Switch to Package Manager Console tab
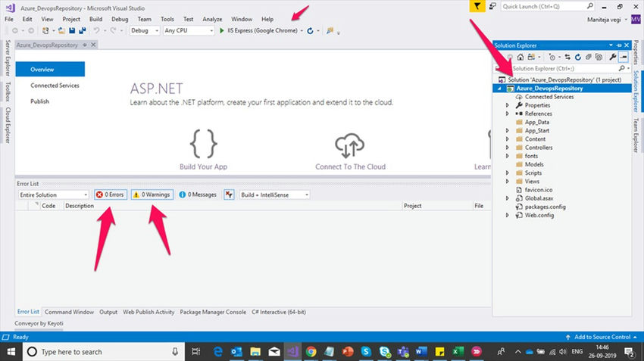This screenshot has width=644, height=361. coord(213,312)
